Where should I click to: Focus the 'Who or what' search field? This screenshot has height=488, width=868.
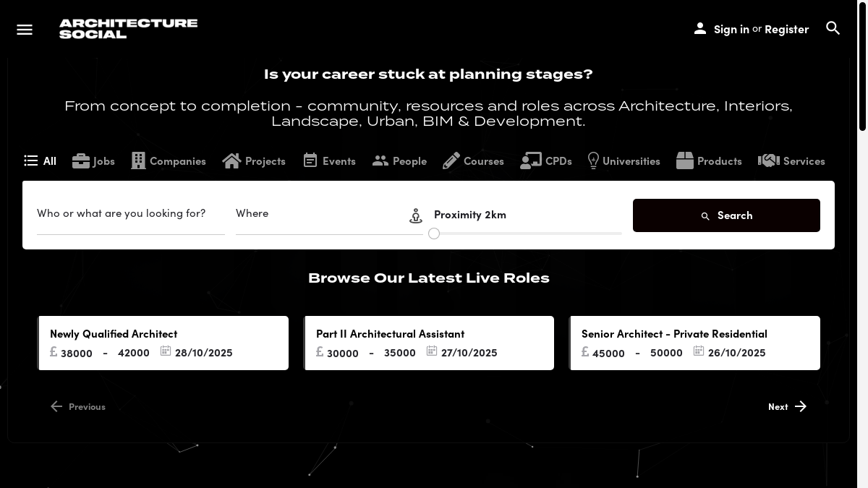pos(130,214)
